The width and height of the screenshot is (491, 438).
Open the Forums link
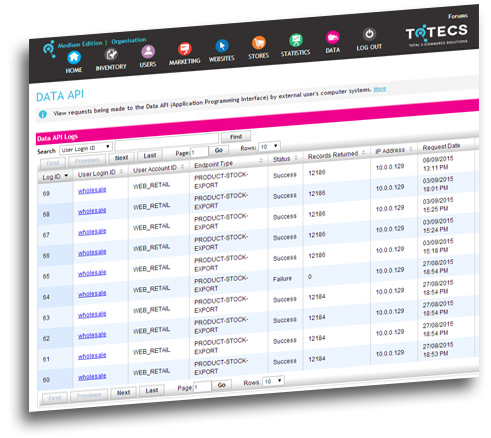458,16
